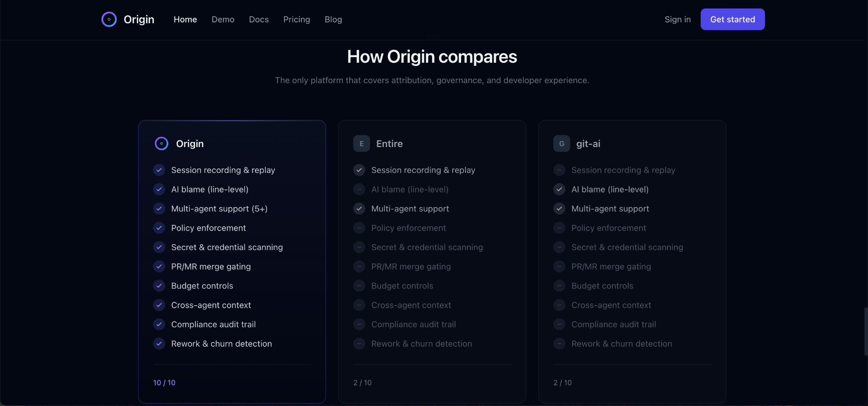Open the Demo page from navigation
Viewport: 868px width, 406px height.
click(223, 19)
